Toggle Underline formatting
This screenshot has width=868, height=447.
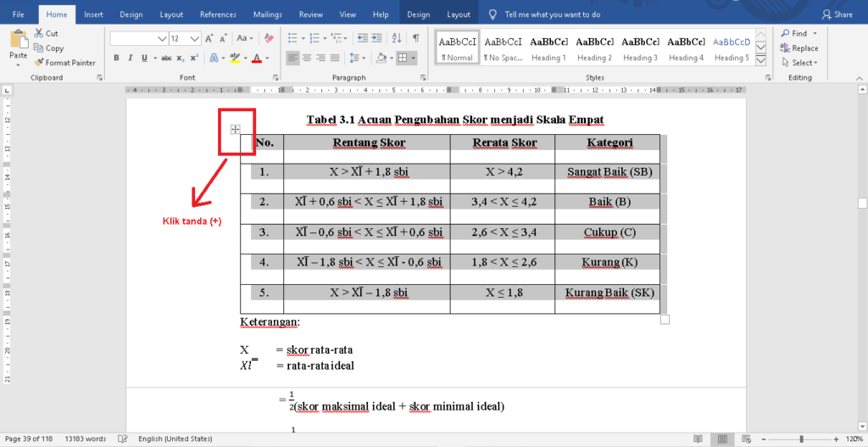click(x=144, y=58)
